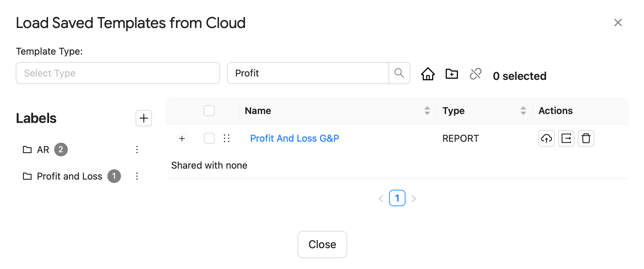Check the Profit And Loss G&P row checkbox
The width and height of the screenshot is (644, 269).
pyautogui.click(x=209, y=138)
